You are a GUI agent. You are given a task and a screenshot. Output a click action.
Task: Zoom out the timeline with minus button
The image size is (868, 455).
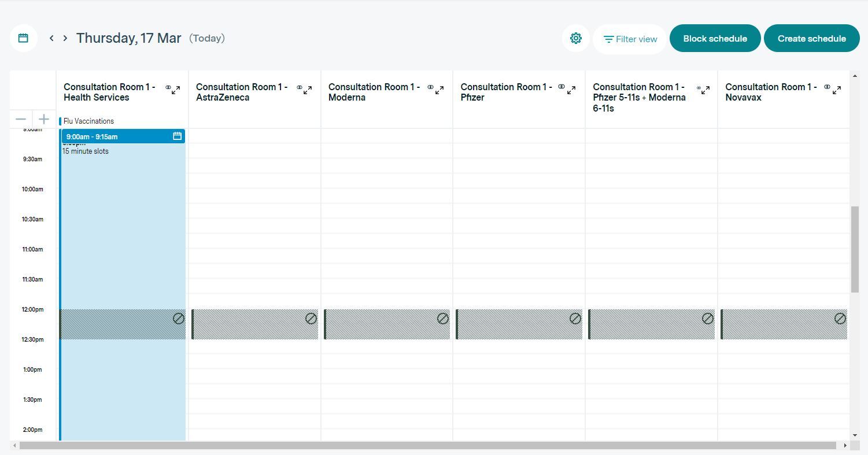[21, 119]
